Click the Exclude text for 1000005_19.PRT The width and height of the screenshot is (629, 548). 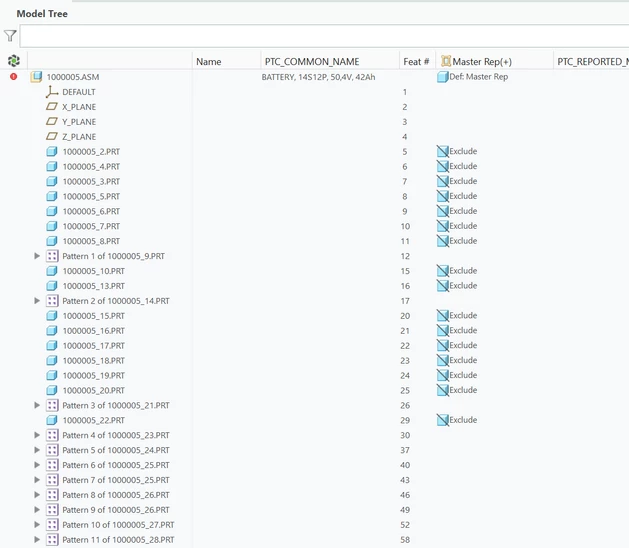coord(463,375)
